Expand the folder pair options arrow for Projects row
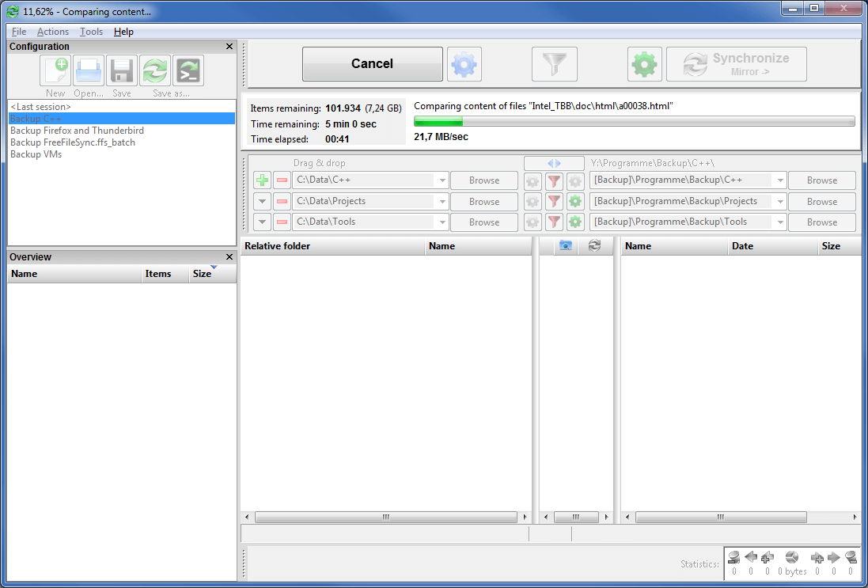 (x=262, y=201)
